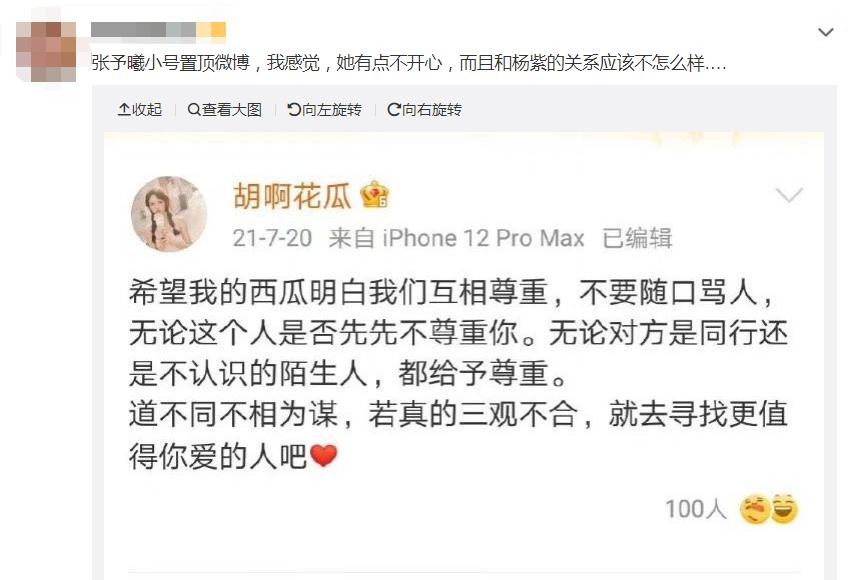The height and width of the screenshot is (580, 853).
Task: Click the magnifier icon beside 查看大图
Action: 194,110
